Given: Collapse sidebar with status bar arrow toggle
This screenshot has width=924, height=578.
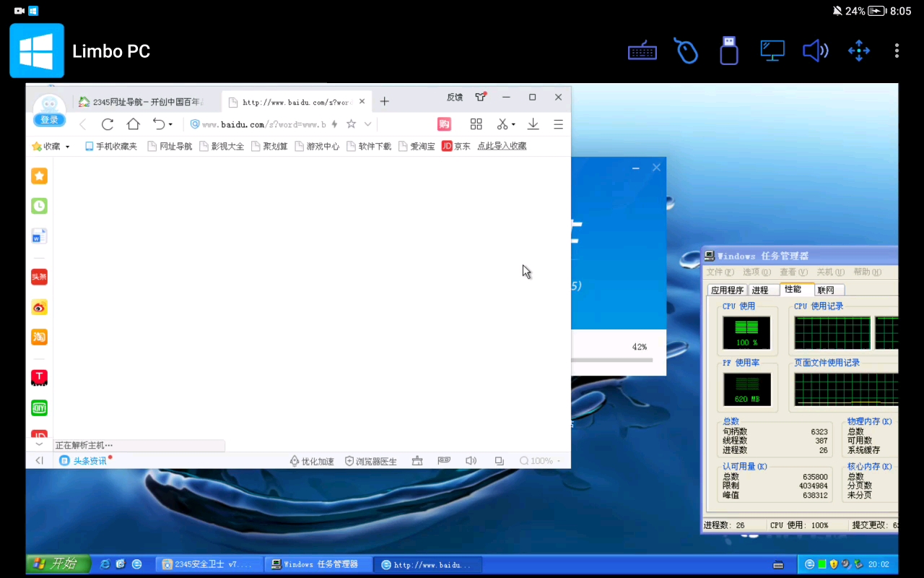Looking at the screenshot, I should point(39,461).
